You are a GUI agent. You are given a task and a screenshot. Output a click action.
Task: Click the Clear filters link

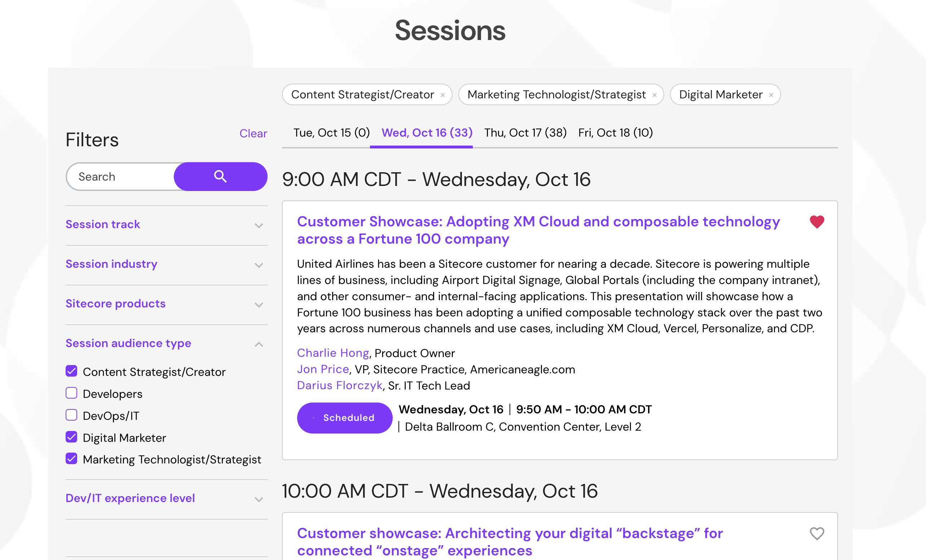pyautogui.click(x=253, y=133)
